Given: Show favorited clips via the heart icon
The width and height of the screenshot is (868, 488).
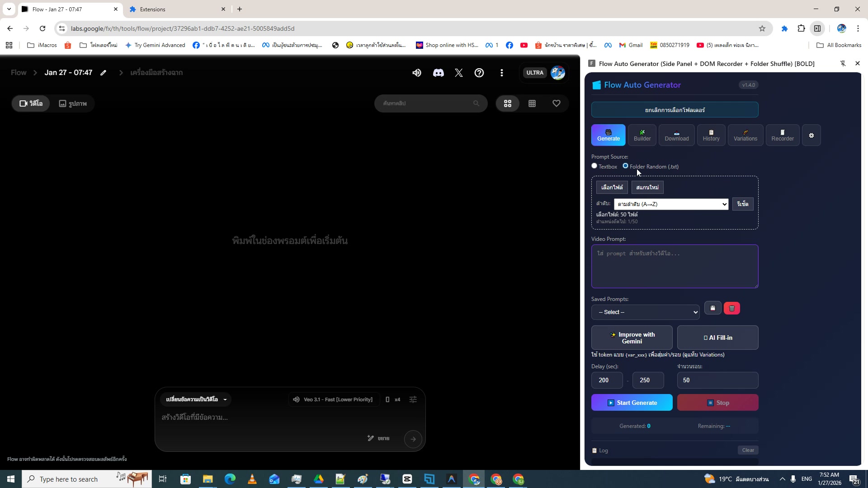Looking at the screenshot, I should pos(556,103).
